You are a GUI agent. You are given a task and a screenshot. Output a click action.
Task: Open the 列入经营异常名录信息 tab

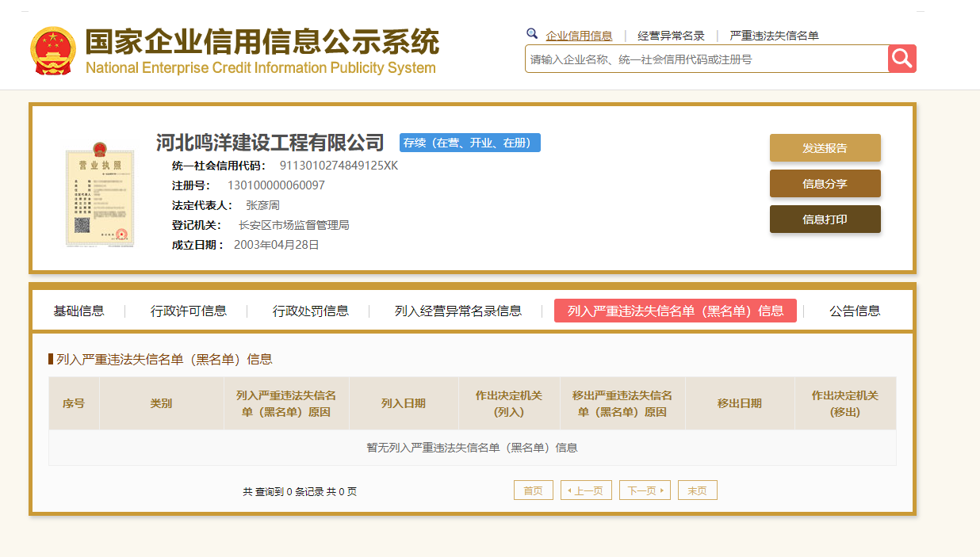(458, 311)
